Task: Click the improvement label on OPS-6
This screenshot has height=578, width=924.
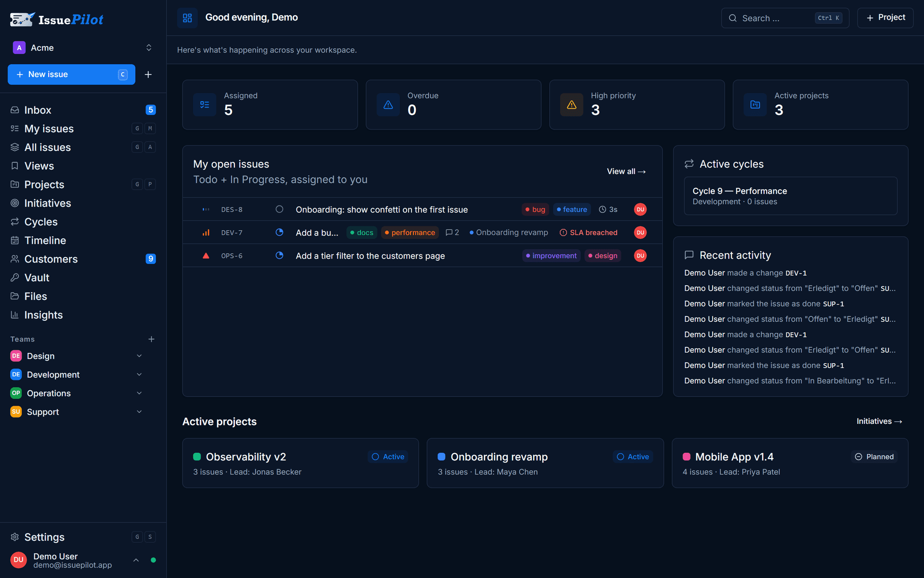Action: tap(551, 255)
